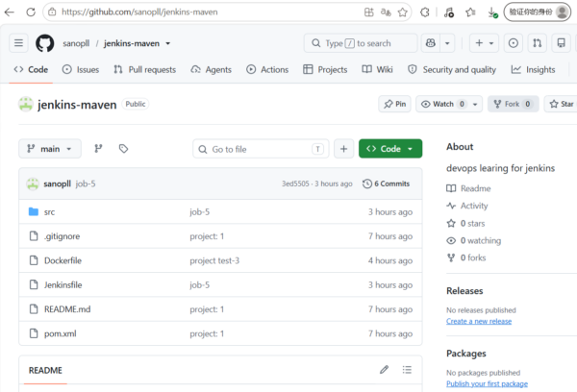
Task: Open the green Code dropdown button
Action: pyautogui.click(x=390, y=149)
